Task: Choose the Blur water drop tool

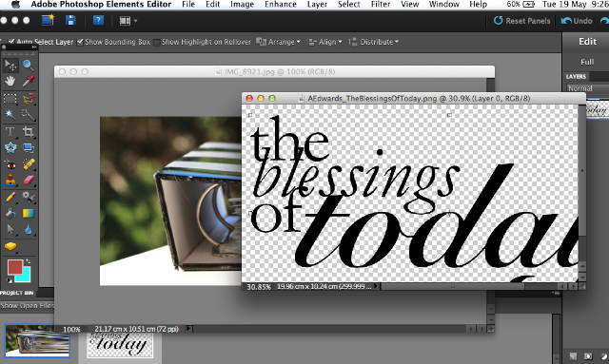Action: tap(28, 229)
